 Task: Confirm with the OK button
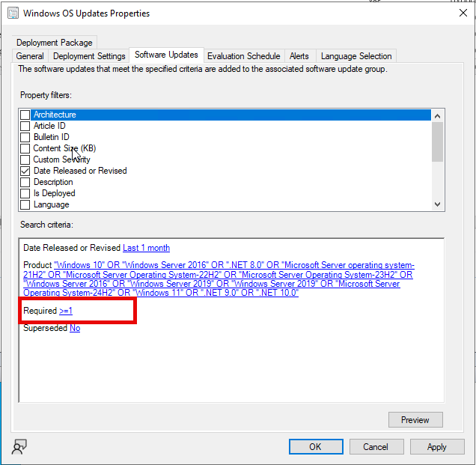pyautogui.click(x=316, y=447)
